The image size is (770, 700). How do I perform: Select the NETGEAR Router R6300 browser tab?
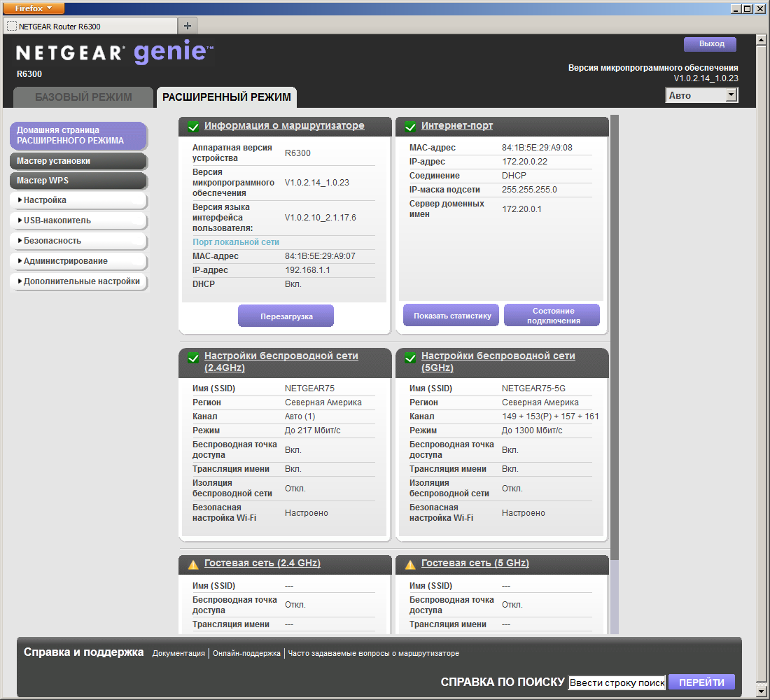[90, 26]
